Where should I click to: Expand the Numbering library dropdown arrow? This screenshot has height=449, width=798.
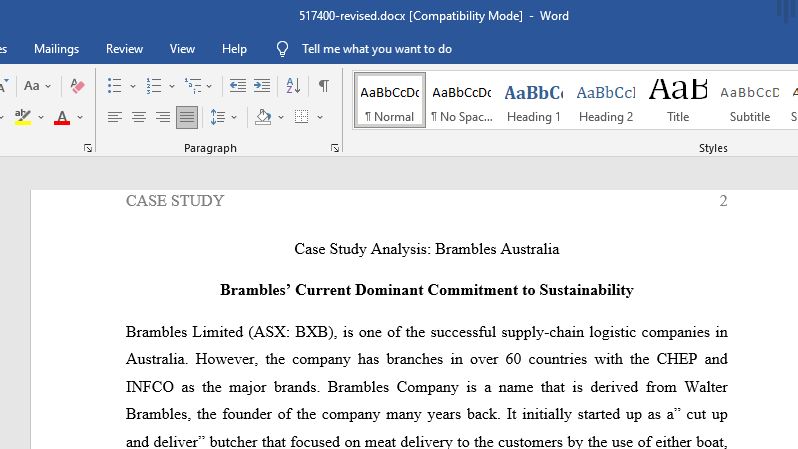click(172, 87)
